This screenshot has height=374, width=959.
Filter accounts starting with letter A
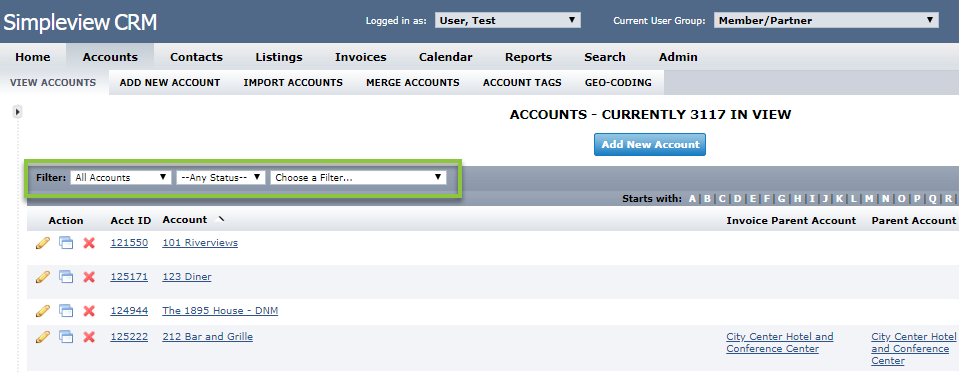tap(692, 199)
